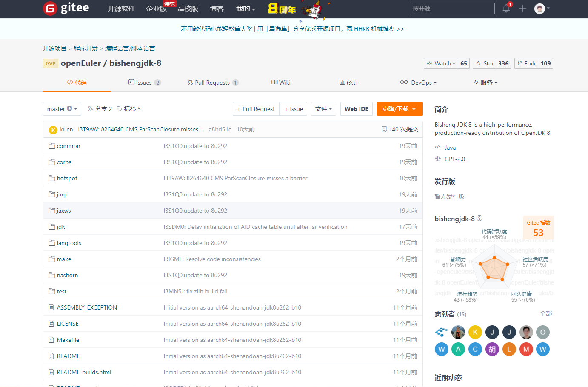
Task: Expand the 服务 dropdown tab
Action: pos(485,83)
